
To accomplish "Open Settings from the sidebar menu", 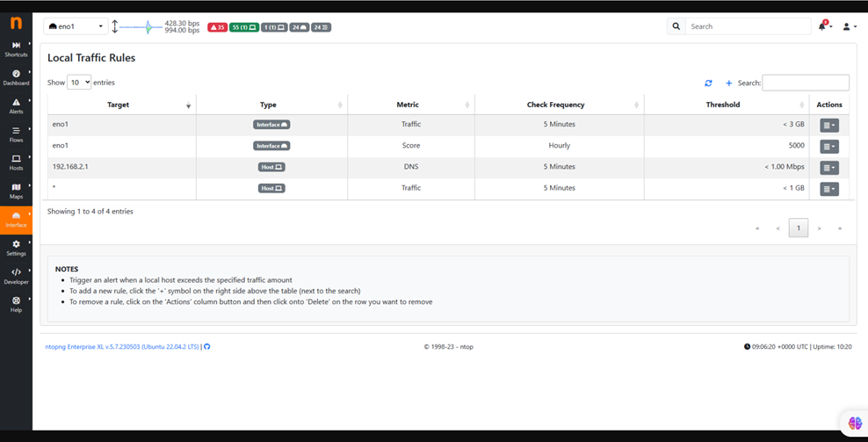I will [16, 248].
